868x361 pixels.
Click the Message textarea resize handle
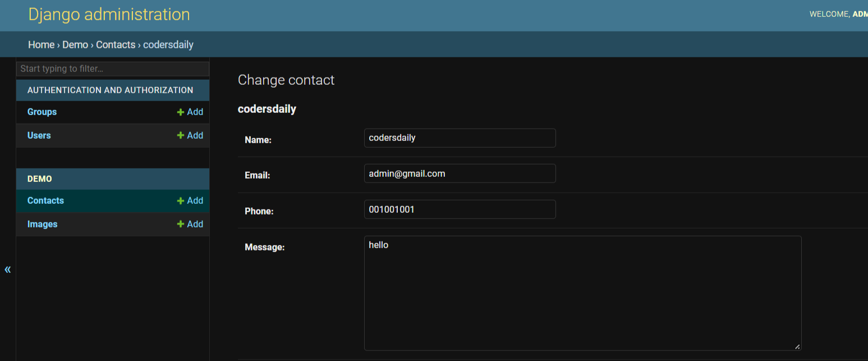[797, 346]
